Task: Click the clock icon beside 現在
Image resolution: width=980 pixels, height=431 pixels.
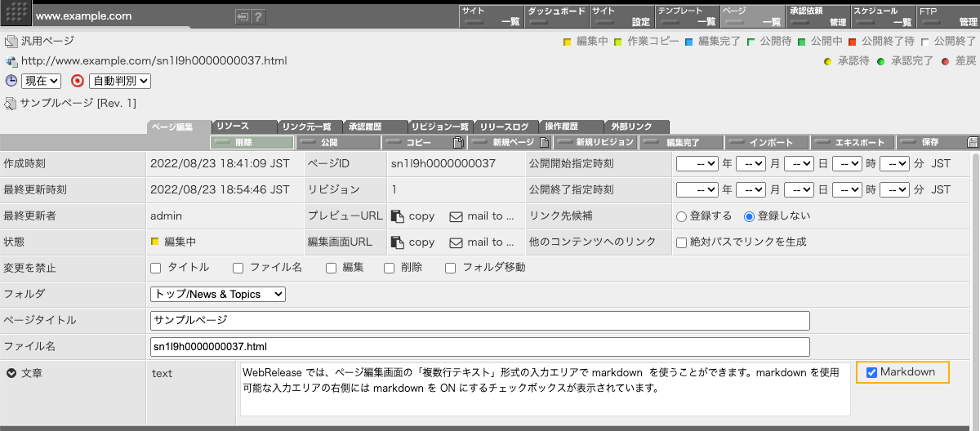Action: 11,81
